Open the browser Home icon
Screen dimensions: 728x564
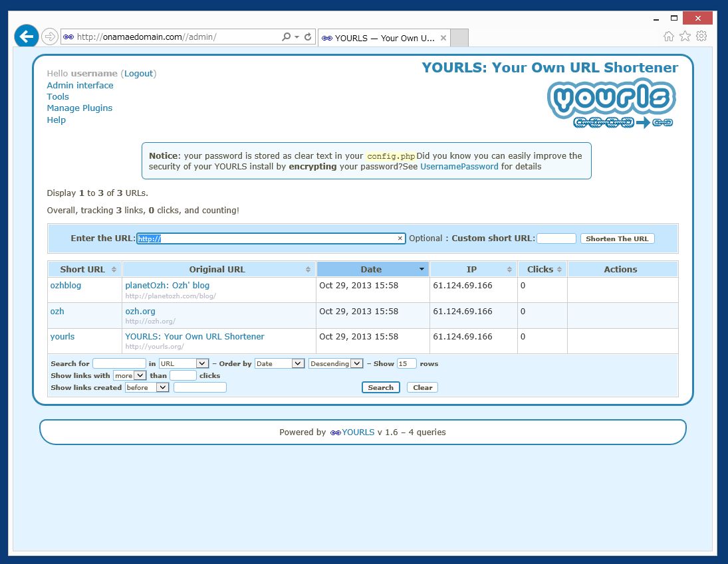point(669,36)
